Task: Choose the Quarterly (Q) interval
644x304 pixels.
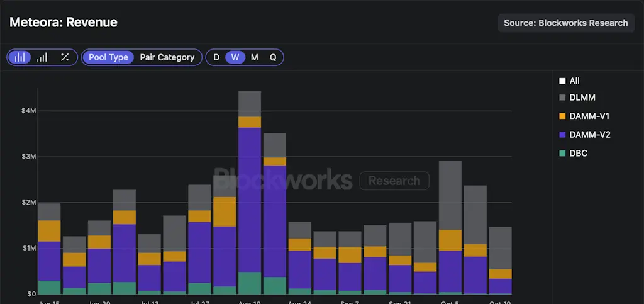Action: [273, 57]
